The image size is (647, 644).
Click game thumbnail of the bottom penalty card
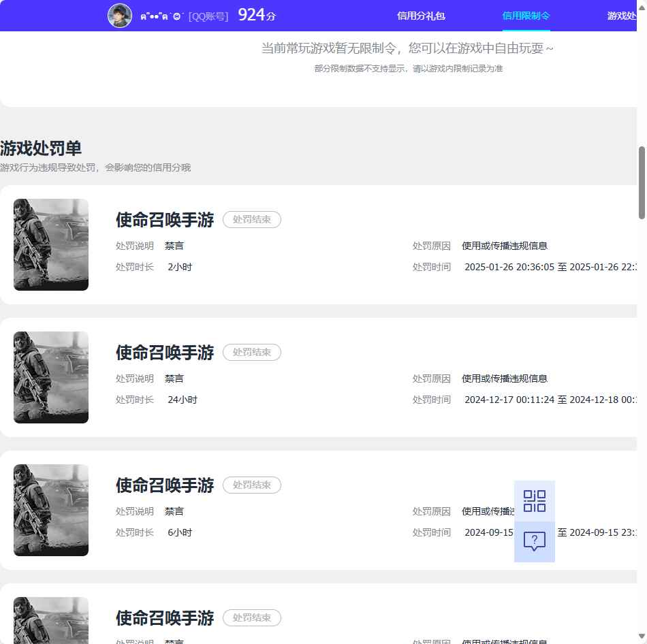click(x=51, y=620)
